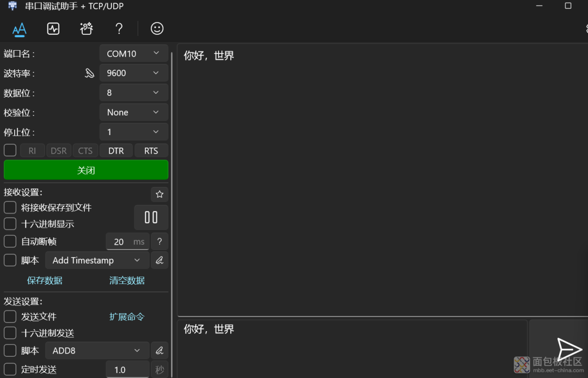The height and width of the screenshot is (378, 588).
Task: Open the waveform chart view icon
Action: (x=53, y=28)
